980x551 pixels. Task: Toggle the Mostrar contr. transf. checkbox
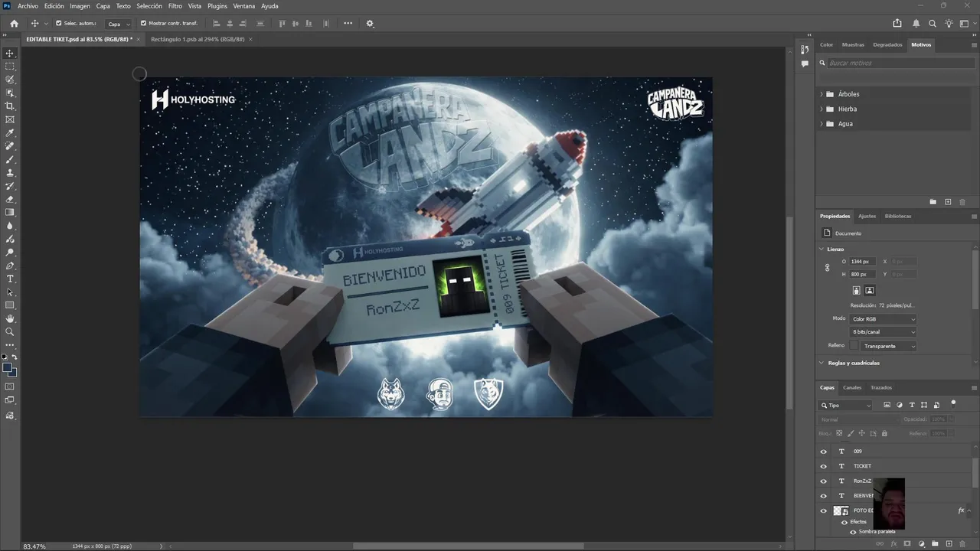click(x=143, y=24)
